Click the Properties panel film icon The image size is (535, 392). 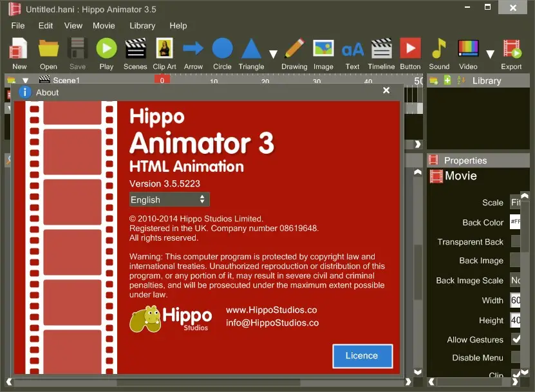(x=433, y=160)
